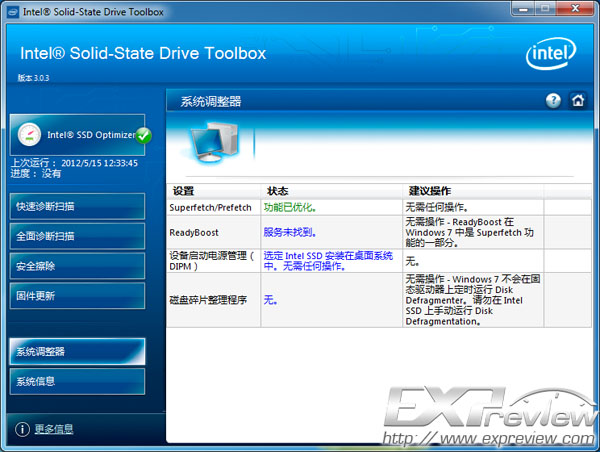
Task: Click the 建议操作 column header
Action: [473, 191]
